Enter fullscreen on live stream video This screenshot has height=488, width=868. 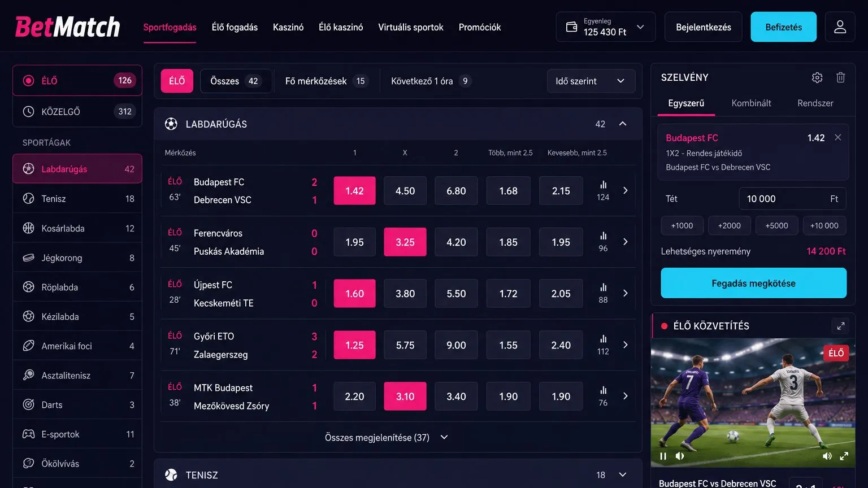pos(844,456)
